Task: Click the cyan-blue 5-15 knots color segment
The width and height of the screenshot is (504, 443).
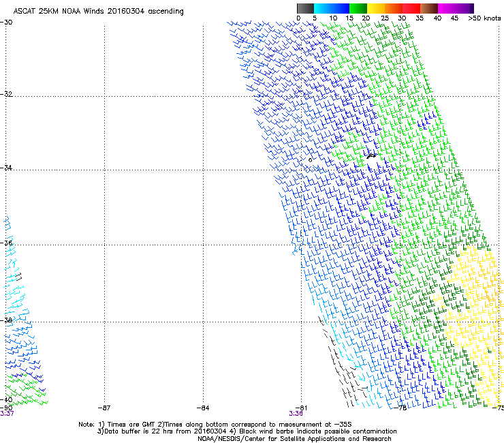Action: tap(332, 8)
